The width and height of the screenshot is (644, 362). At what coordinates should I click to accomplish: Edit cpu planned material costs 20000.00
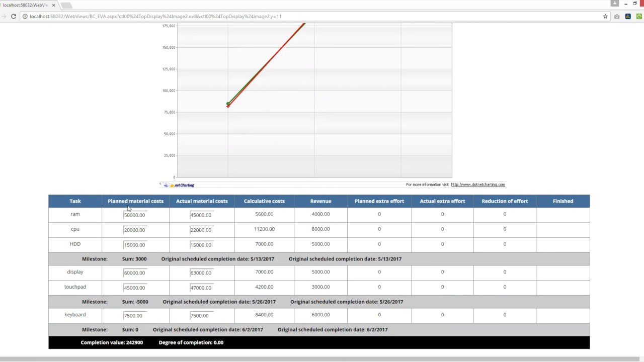pos(135,230)
